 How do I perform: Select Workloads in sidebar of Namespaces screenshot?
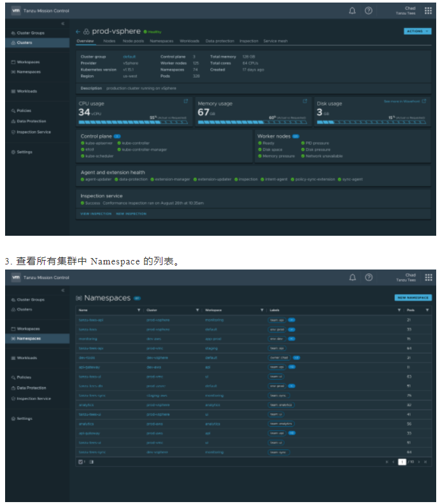pos(27,358)
